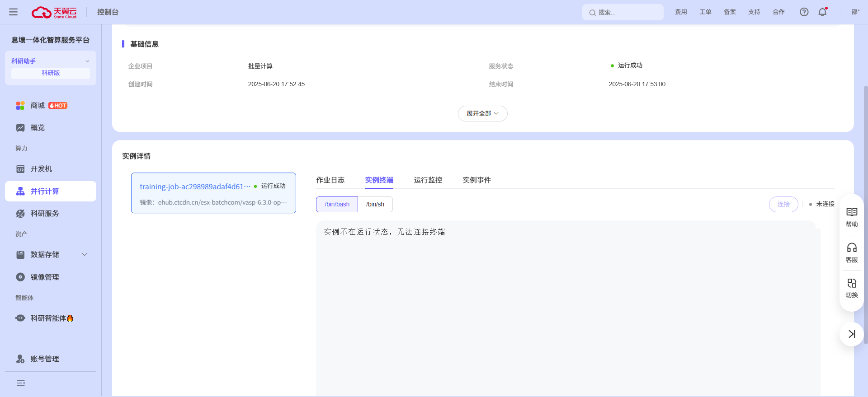Click the 镜像管理 image management icon

coord(20,277)
